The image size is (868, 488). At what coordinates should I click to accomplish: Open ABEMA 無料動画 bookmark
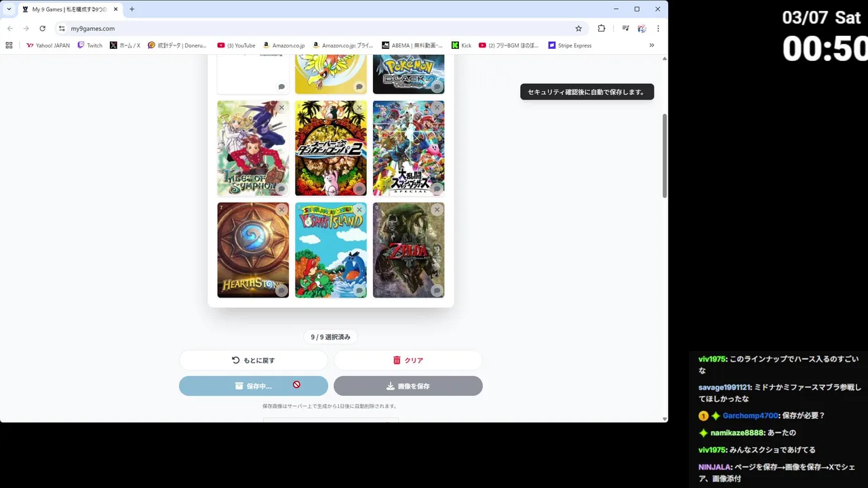[x=412, y=45]
